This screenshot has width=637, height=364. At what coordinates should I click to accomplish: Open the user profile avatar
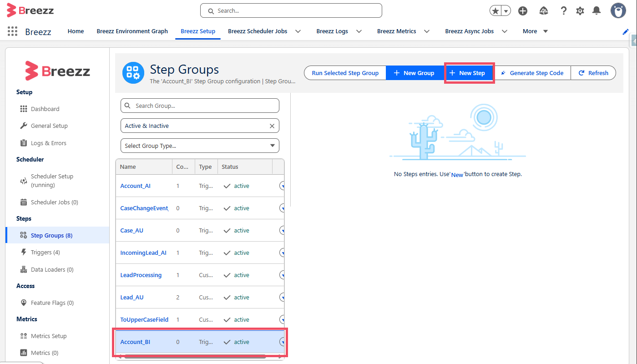[x=618, y=10]
